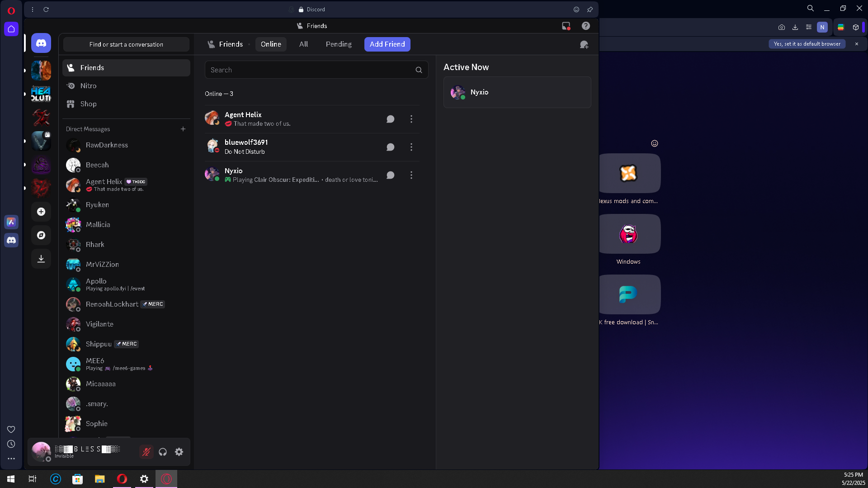Viewport: 868px width, 488px height.
Task: Click Add a Server plus icon
Action: (41, 212)
